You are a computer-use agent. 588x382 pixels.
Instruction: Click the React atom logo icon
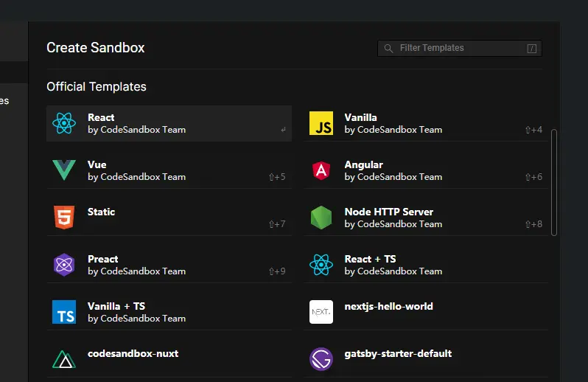pos(64,123)
